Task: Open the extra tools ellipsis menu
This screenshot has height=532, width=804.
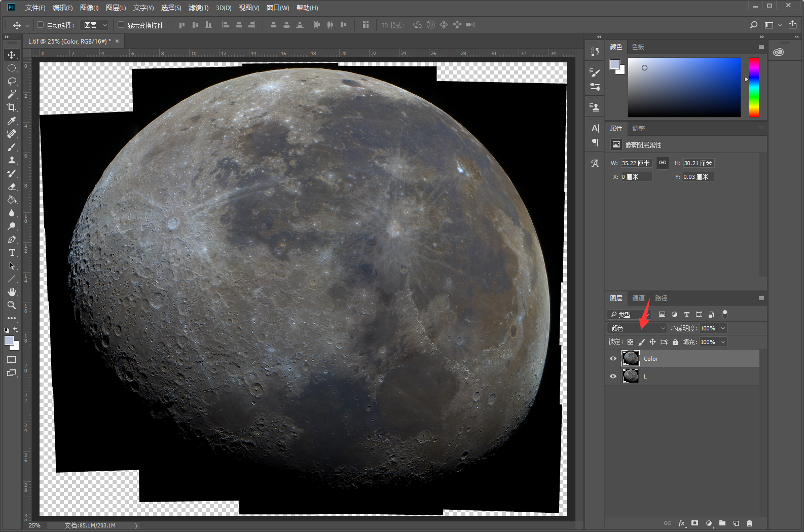Action: point(12,318)
